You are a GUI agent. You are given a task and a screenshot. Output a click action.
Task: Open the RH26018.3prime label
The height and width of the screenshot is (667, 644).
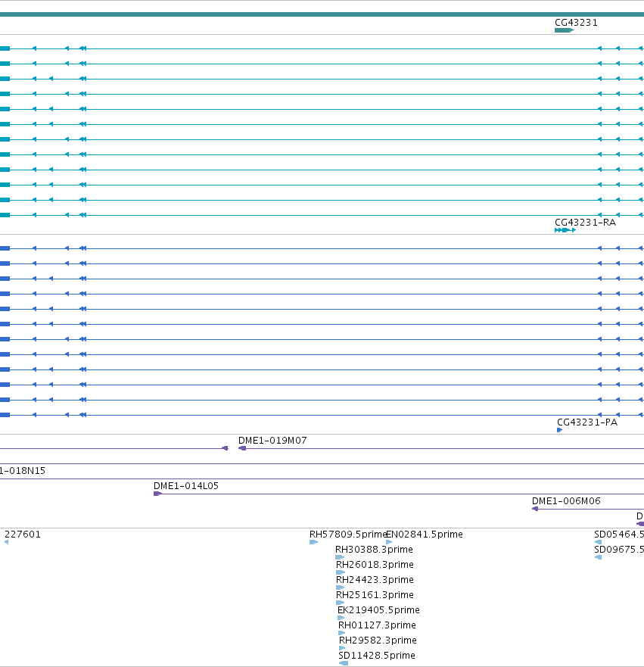coord(375,565)
